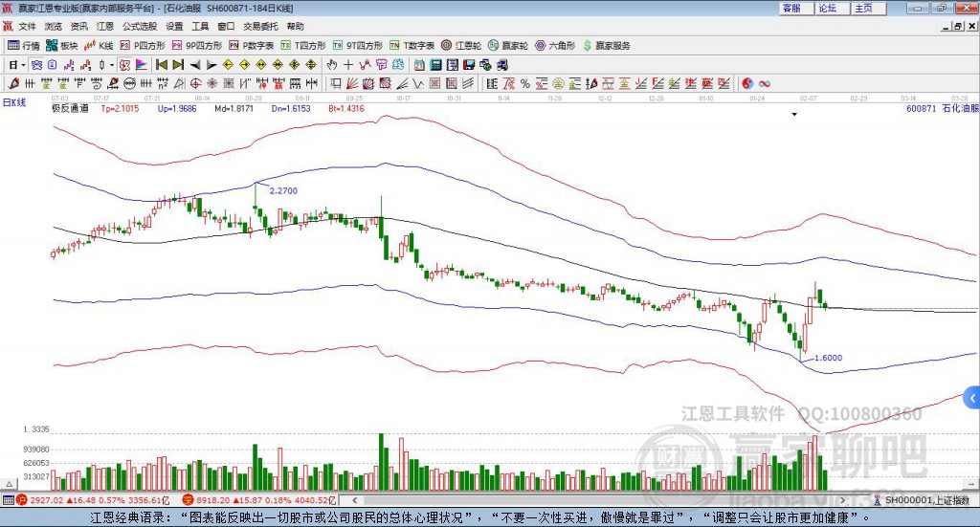Click the 1.6000 low price label
Image resolution: width=980 pixels, height=527 pixels.
coord(829,358)
